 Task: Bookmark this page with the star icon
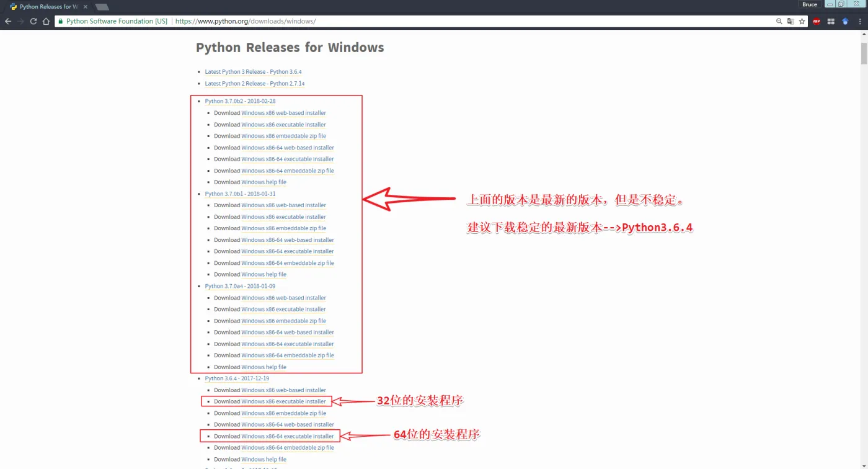click(802, 21)
